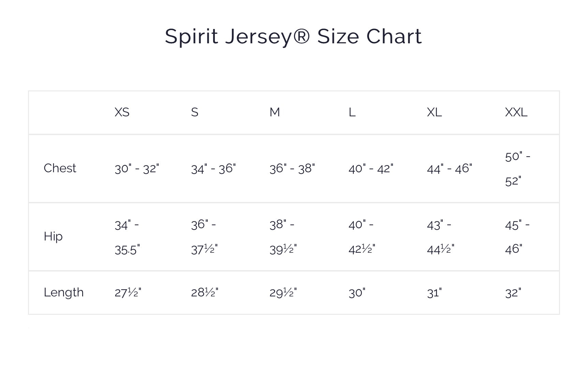Select the 38" - 39½" hip cell

(x=283, y=237)
